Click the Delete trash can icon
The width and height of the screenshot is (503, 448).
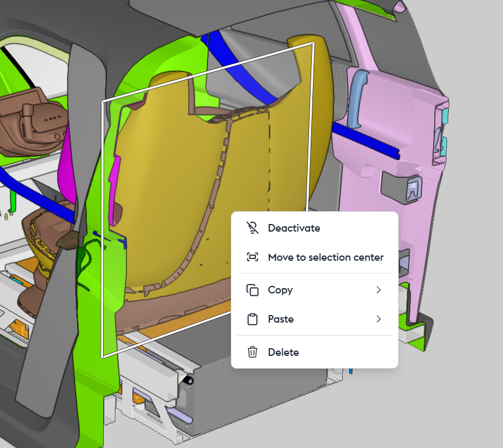click(252, 352)
